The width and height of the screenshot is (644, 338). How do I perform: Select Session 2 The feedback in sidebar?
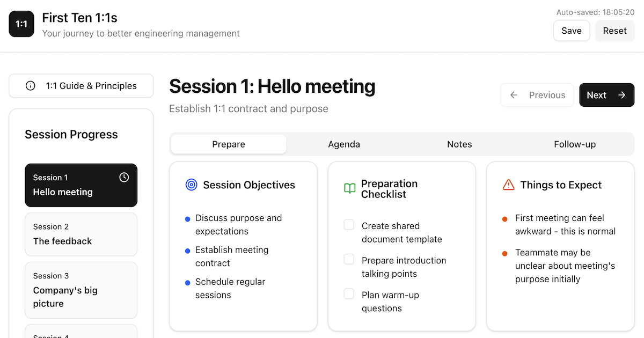click(x=81, y=234)
